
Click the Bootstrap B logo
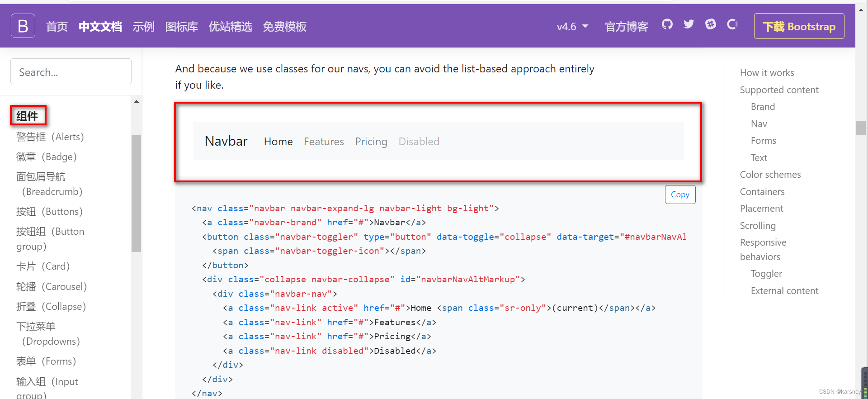pos(23,26)
